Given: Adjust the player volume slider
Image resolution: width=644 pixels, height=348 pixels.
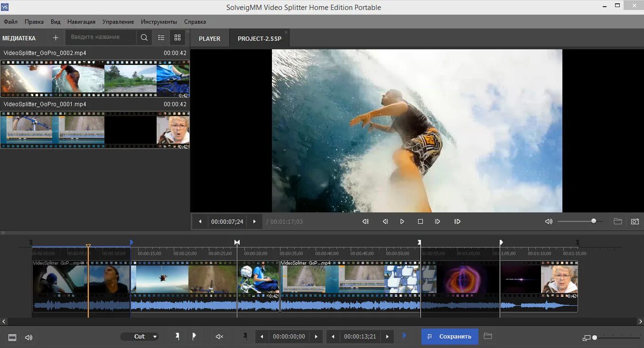Looking at the screenshot, I should (580, 221).
